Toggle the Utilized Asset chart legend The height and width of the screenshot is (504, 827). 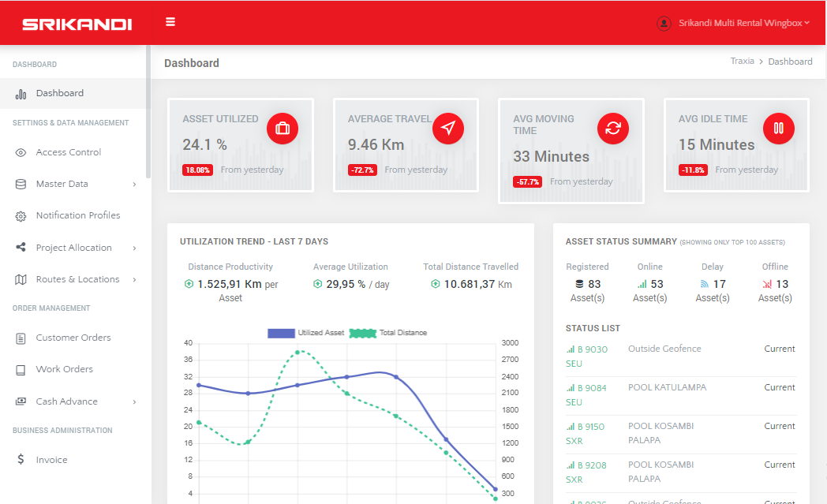tap(306, 333)
